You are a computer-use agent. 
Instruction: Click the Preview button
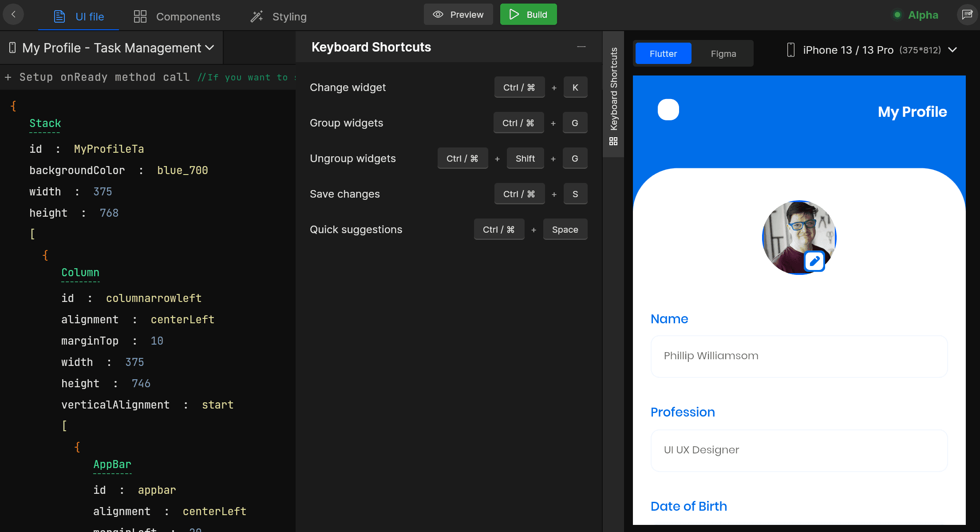(458, 14)
